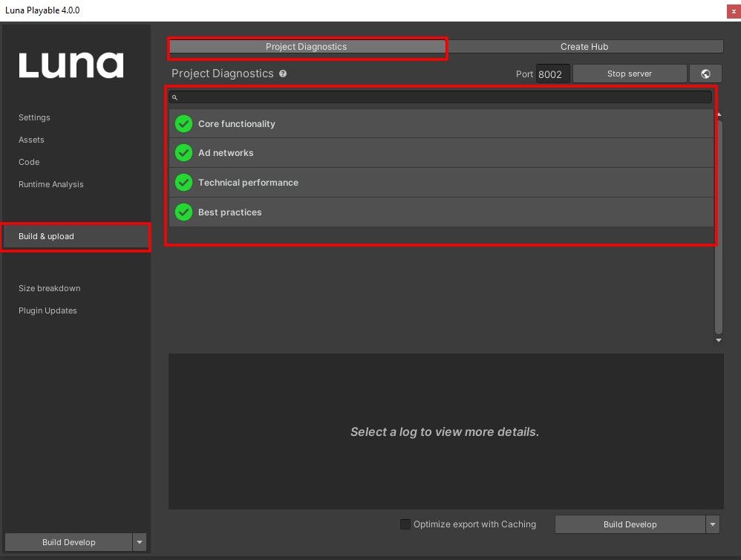Click the diagnostics list scrollbar thumb

pyautogui.click(x=718, y=227)
